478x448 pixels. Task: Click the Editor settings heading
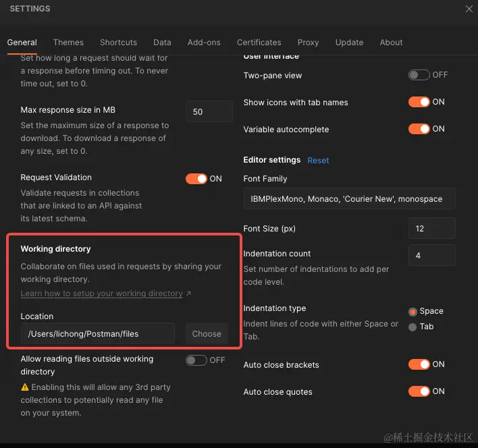click(x=271, y=160)
